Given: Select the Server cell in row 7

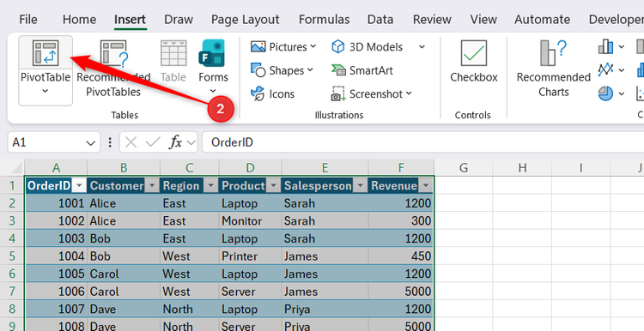Looking at the screenshot, I should [250, 292].
